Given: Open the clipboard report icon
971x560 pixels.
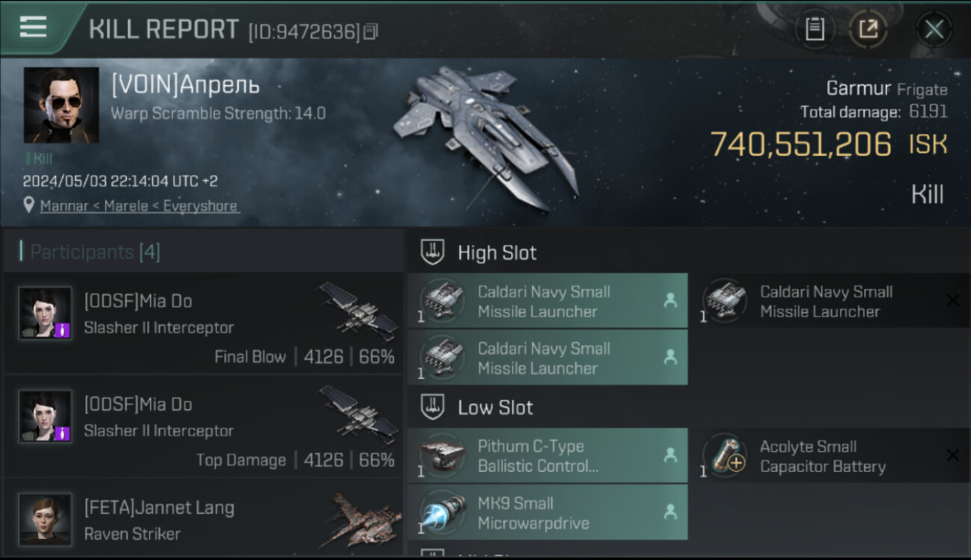Looking at the screenshot, I should click(815, 30).
